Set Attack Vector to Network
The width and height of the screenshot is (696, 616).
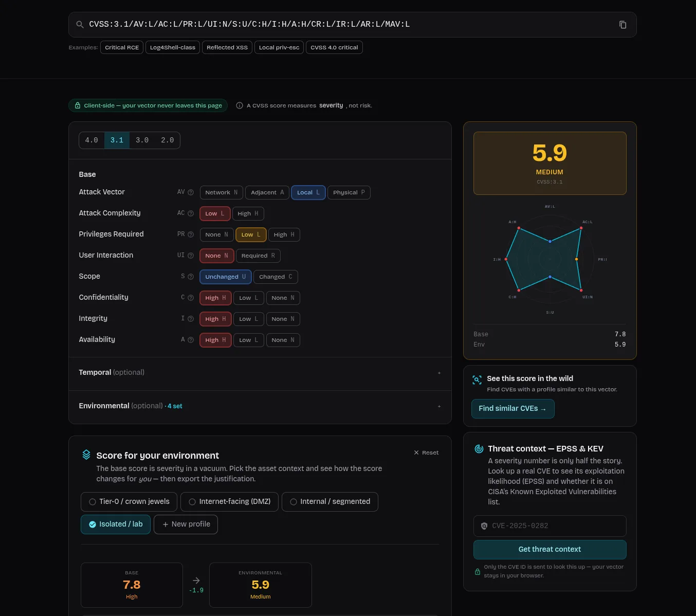point(221,193)
